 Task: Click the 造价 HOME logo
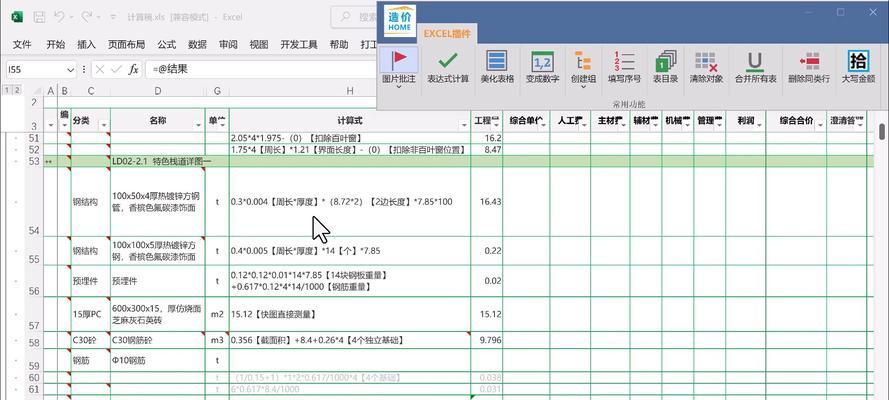[400, 21]
